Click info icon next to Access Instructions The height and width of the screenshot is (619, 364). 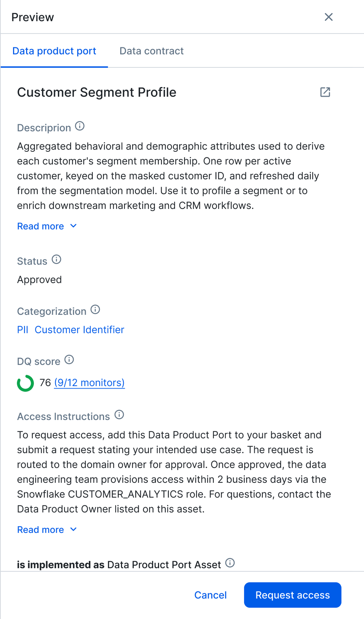[x=119, y=415]
